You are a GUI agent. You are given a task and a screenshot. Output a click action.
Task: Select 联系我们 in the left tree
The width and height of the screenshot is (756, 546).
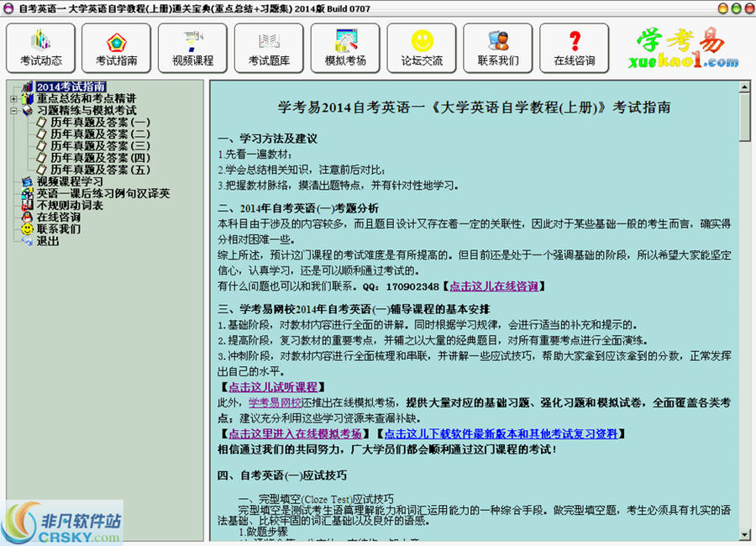pyautogui.click(x=58, y=229)
